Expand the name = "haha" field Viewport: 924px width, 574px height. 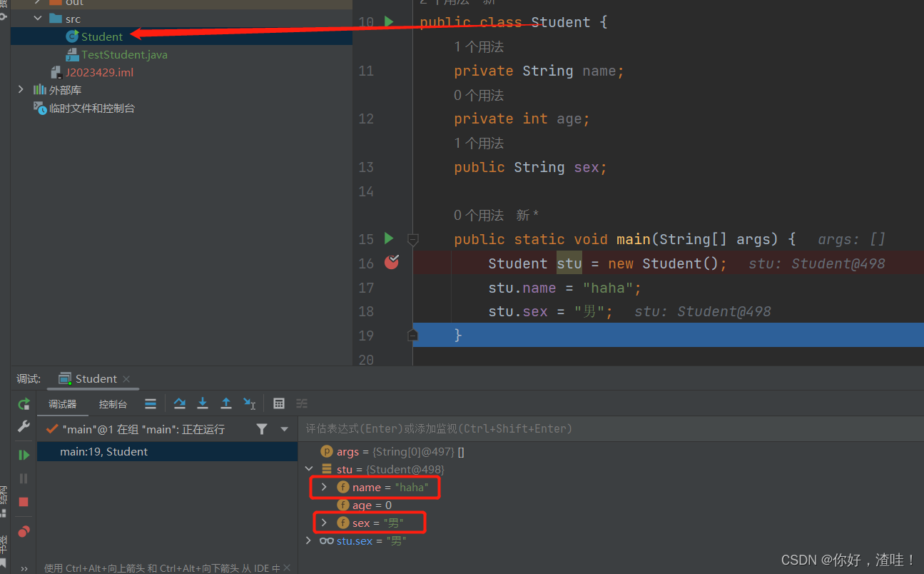tap(323, 487)
